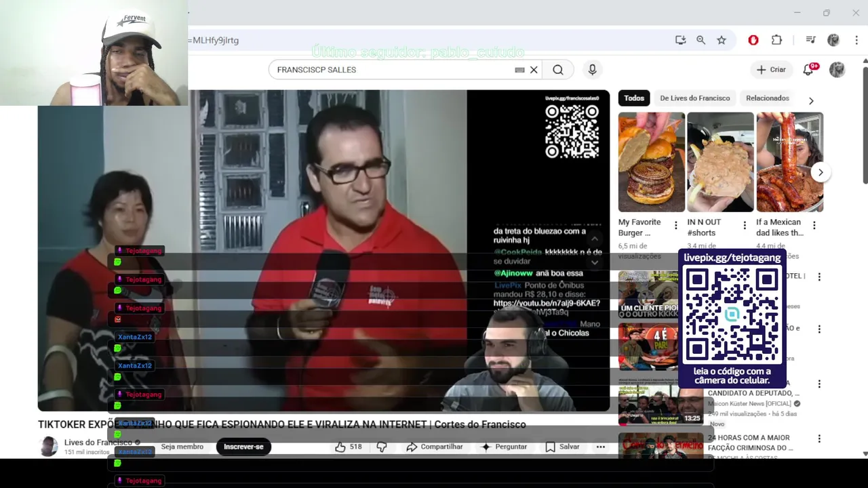Click the 151 mil inscritos text
Screen dimensions: 868x488
point(87,452)
